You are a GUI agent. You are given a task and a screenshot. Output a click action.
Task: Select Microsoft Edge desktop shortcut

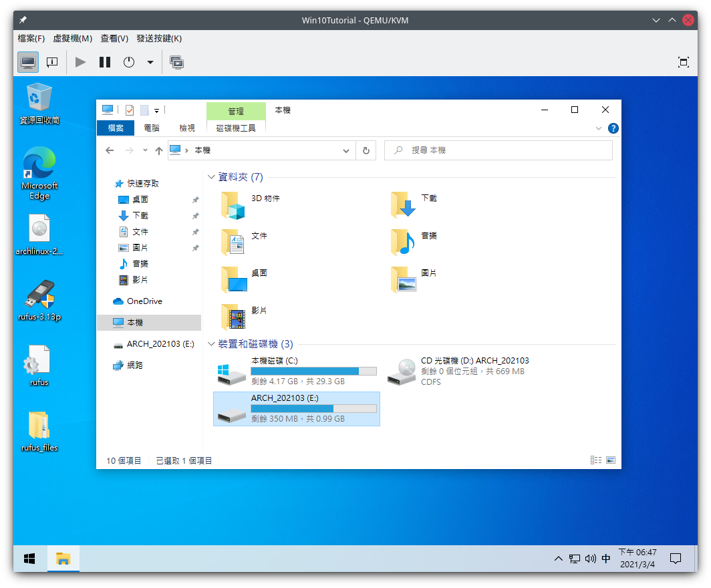pyautogui.click(x=39, y=173)
